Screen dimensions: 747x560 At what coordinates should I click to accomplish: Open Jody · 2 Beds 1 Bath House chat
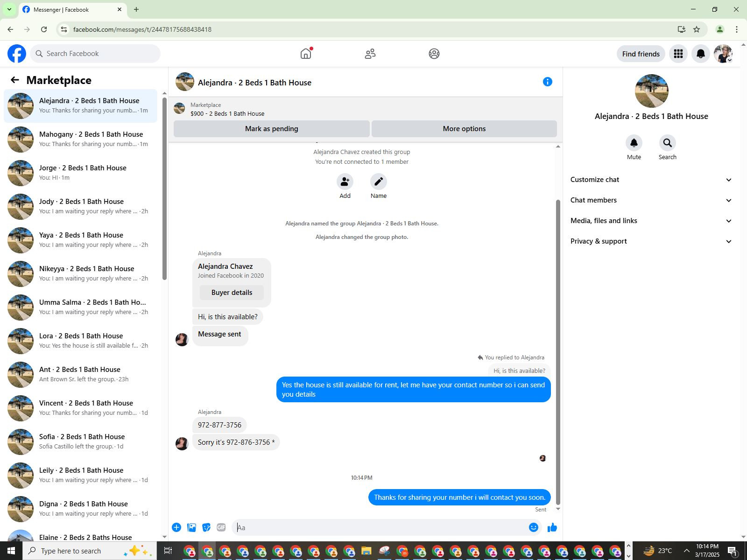[81, 207]
